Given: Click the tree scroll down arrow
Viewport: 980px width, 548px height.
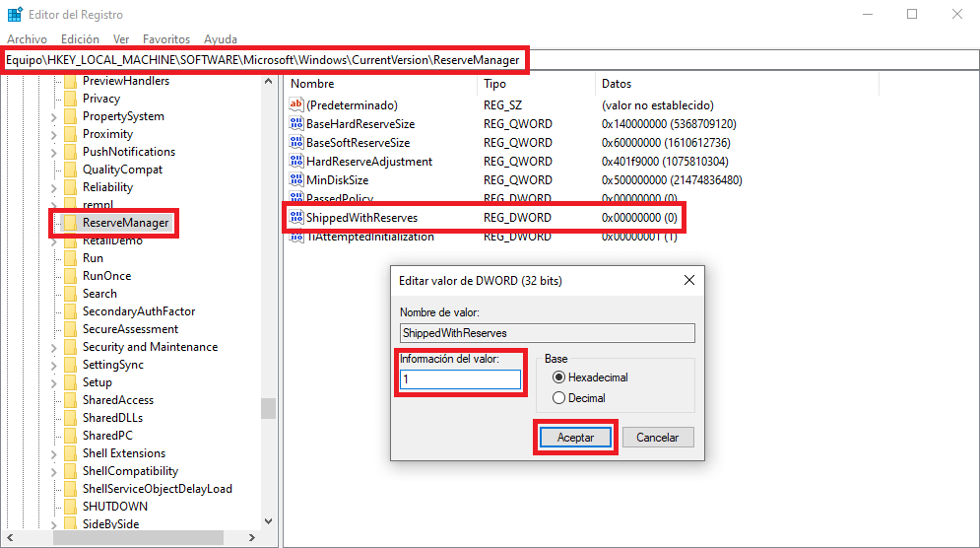Looking at the screenshot, I should (x=268, y=521).
